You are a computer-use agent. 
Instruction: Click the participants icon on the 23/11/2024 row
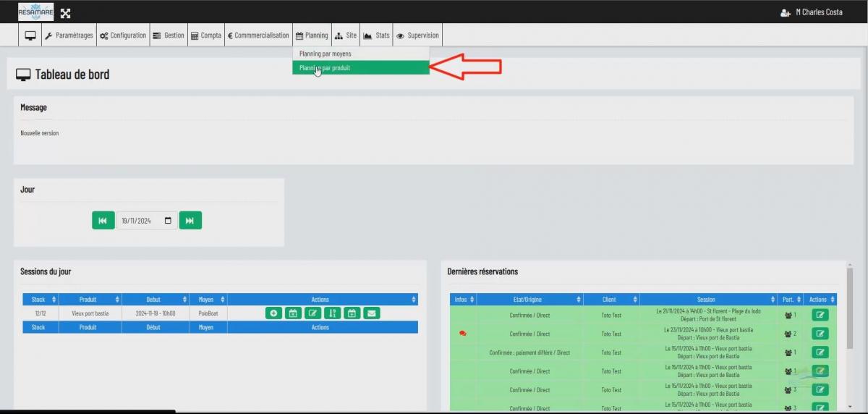[x=788, y=334]
